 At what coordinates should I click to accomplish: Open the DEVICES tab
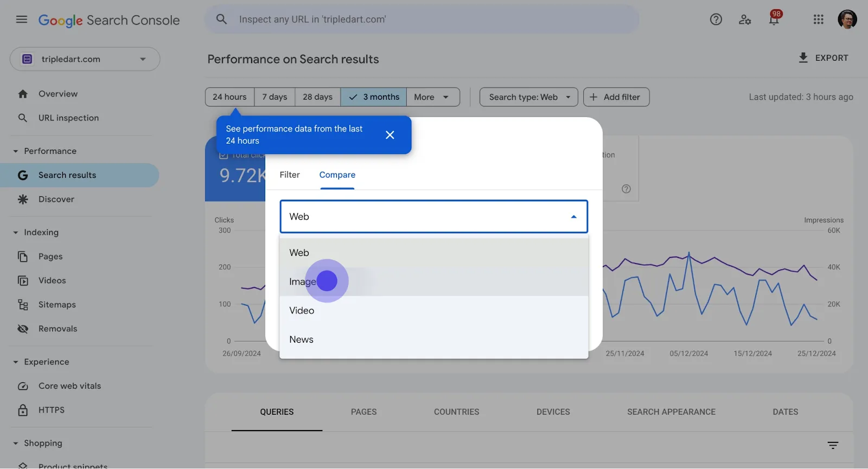point(553,412)
